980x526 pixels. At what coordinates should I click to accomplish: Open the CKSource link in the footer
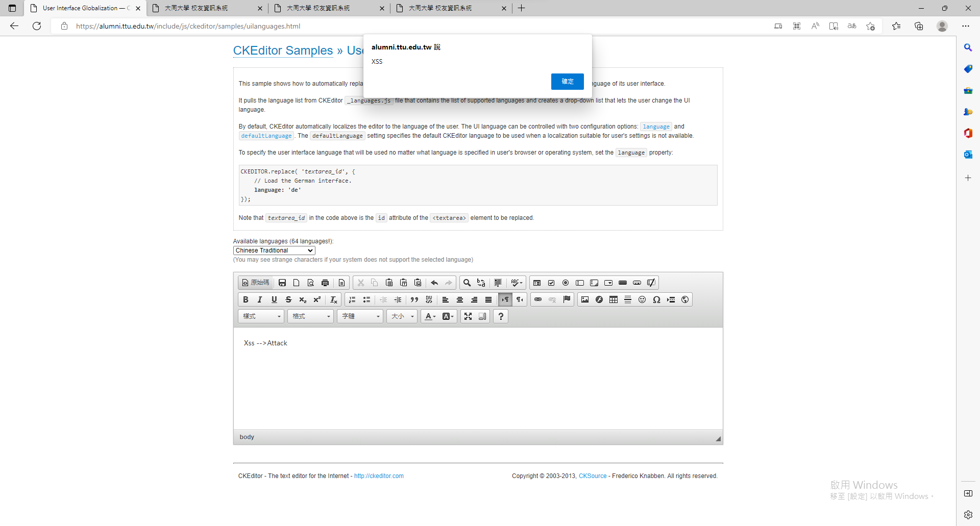pos(593,476)
